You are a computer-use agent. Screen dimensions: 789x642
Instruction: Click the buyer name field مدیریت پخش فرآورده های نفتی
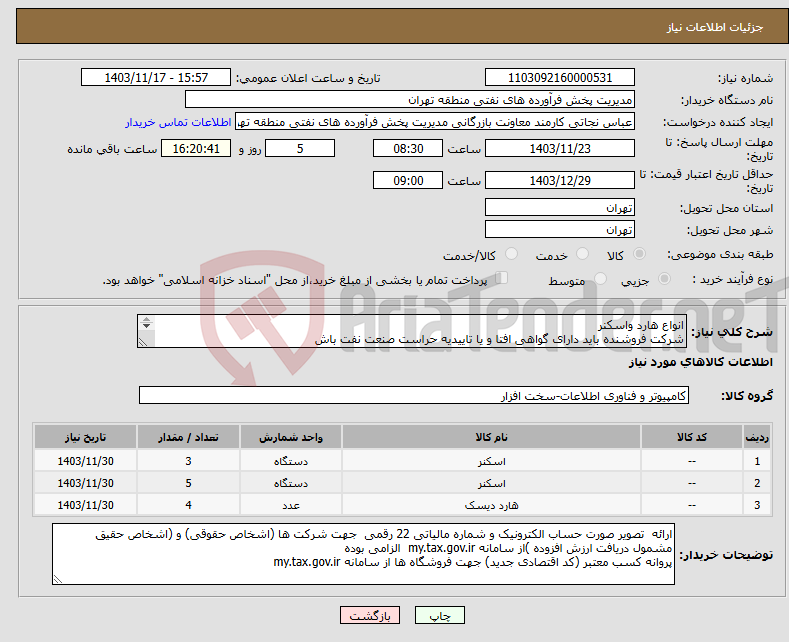click(x=410, y=100)
